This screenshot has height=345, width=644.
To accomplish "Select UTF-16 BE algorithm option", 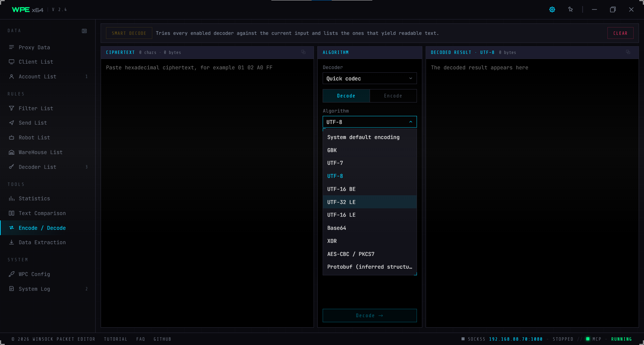I will (x=370, y=189).
